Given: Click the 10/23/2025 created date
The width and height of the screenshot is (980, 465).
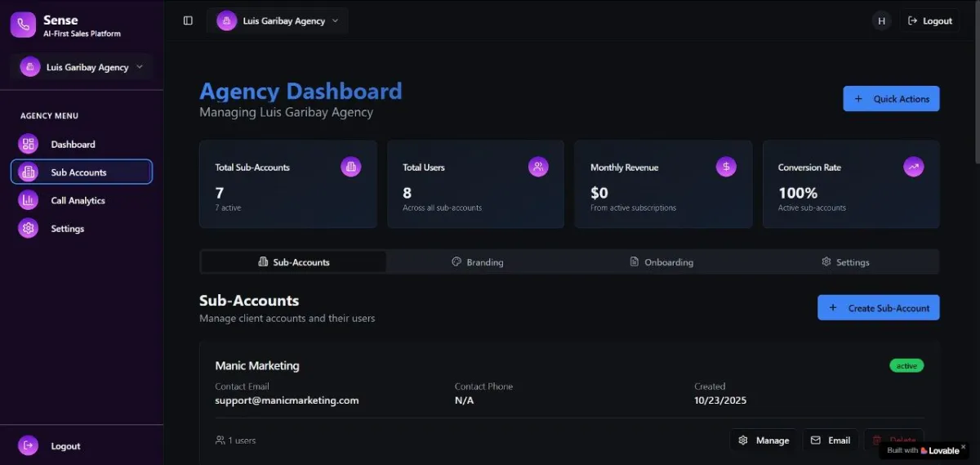Looking at the screenshot, I should 720,400.
